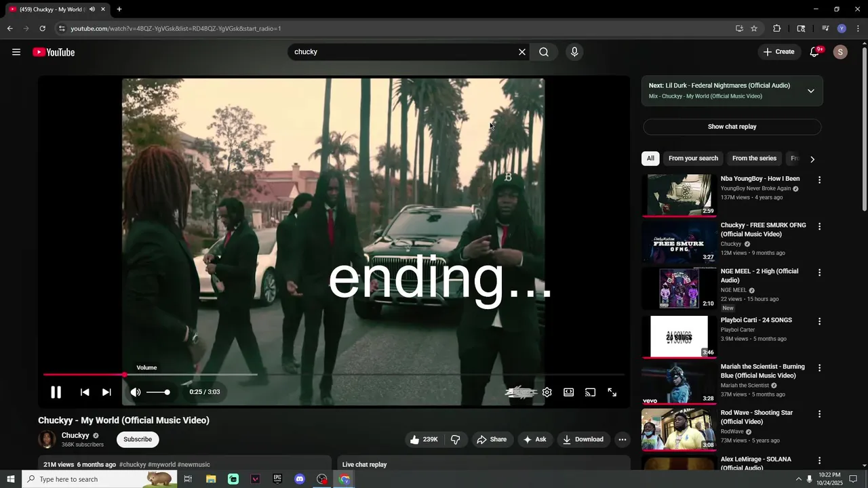Cast video with Play on TV icon
The width and height of the screenshot is (868, 488).
(x=591, y=392)
